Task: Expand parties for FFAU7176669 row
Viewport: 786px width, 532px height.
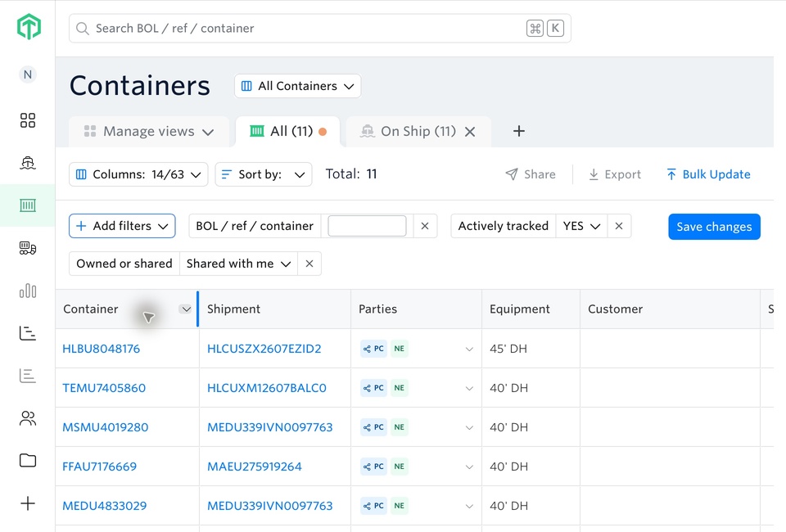Action: coord(469,467)
